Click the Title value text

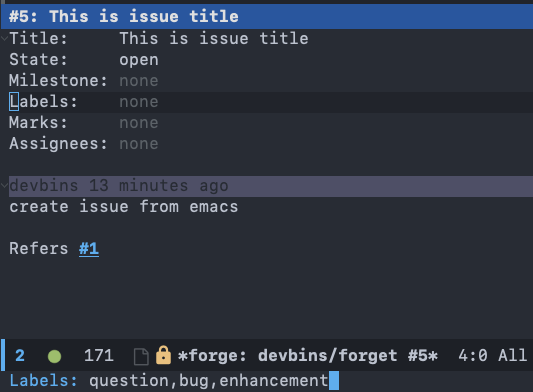tap(214, 38)
